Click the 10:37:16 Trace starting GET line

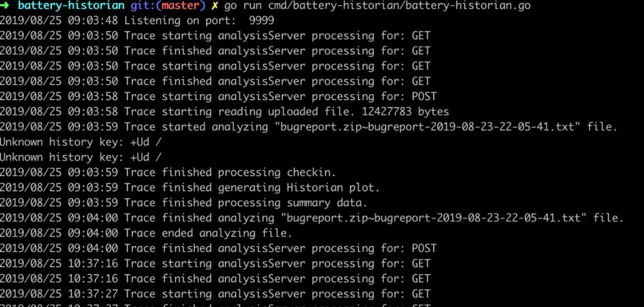215,263
